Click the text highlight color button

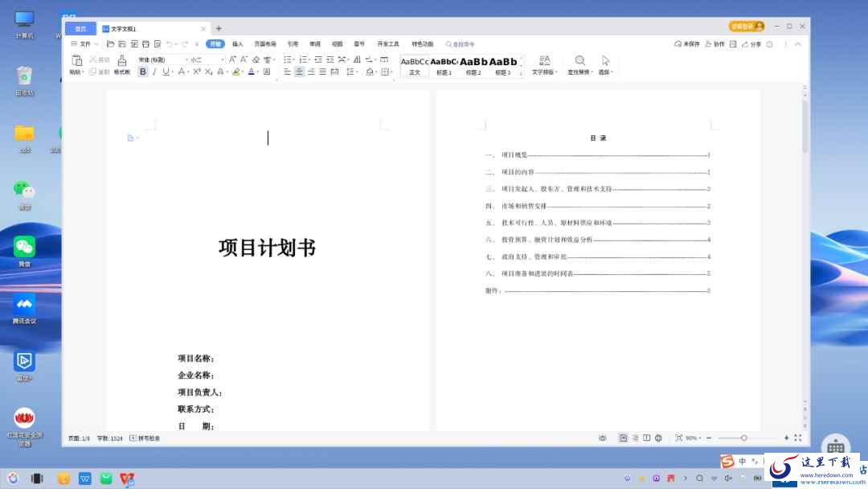tap(236, 72)
